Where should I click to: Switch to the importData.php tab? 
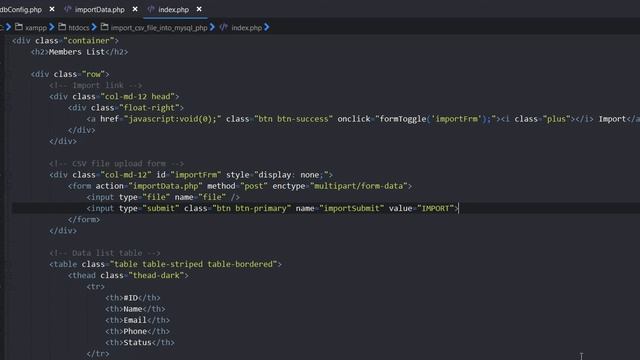(100, 9)
